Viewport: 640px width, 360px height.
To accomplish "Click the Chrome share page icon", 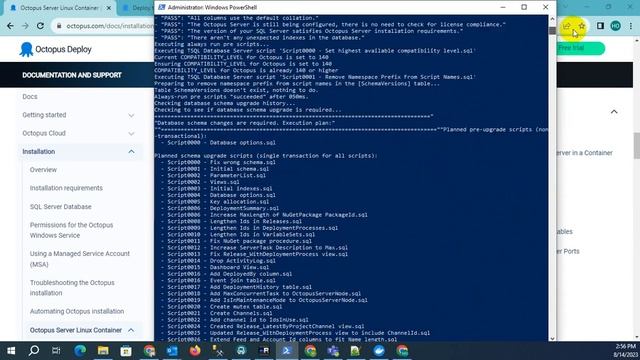I will pyautogui.click(x=567, y=26).
